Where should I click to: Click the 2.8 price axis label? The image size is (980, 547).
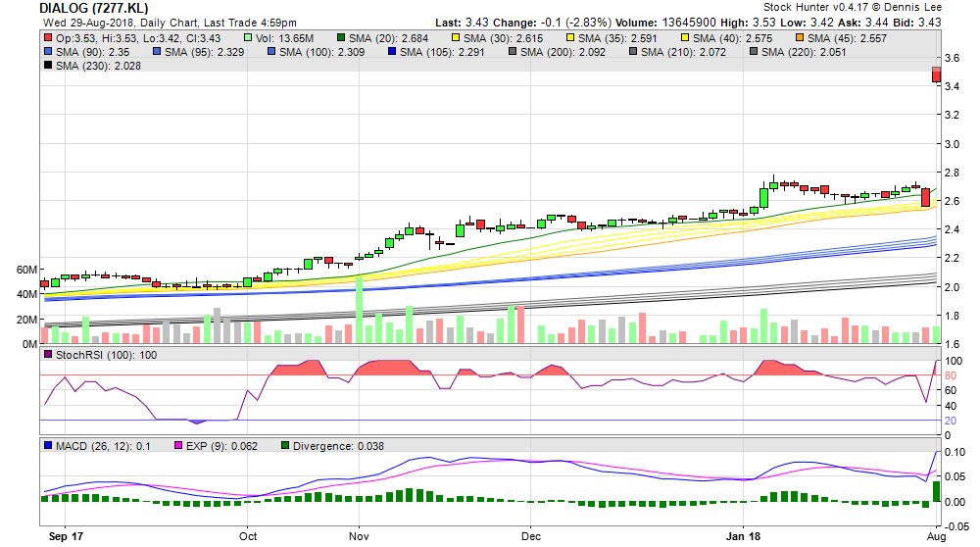pos(953,173)
